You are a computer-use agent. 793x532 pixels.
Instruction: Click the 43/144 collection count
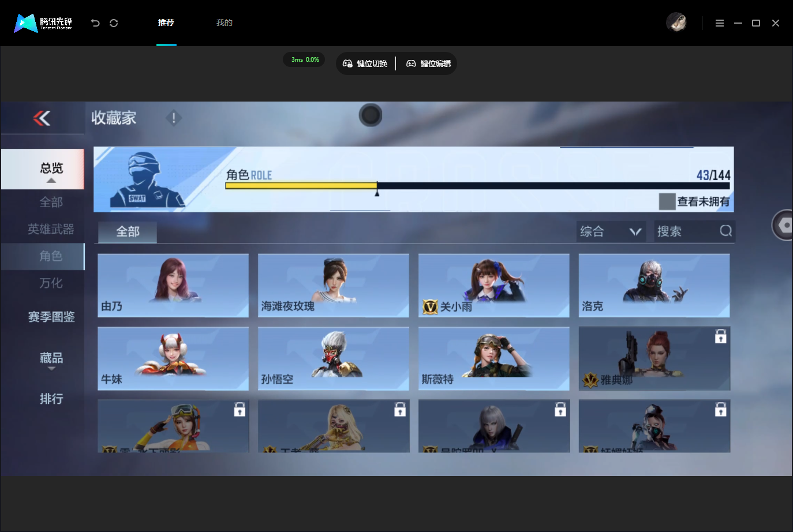(x=713, y=175)
